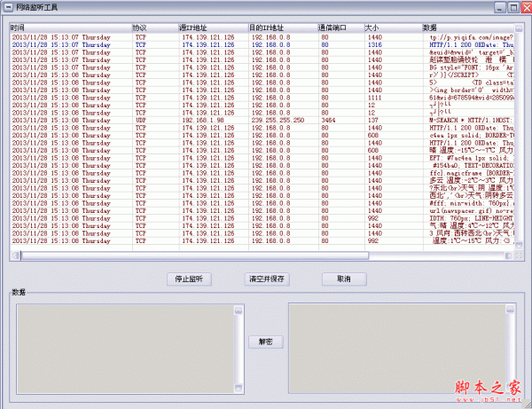Open the window system menu icon

7,7
